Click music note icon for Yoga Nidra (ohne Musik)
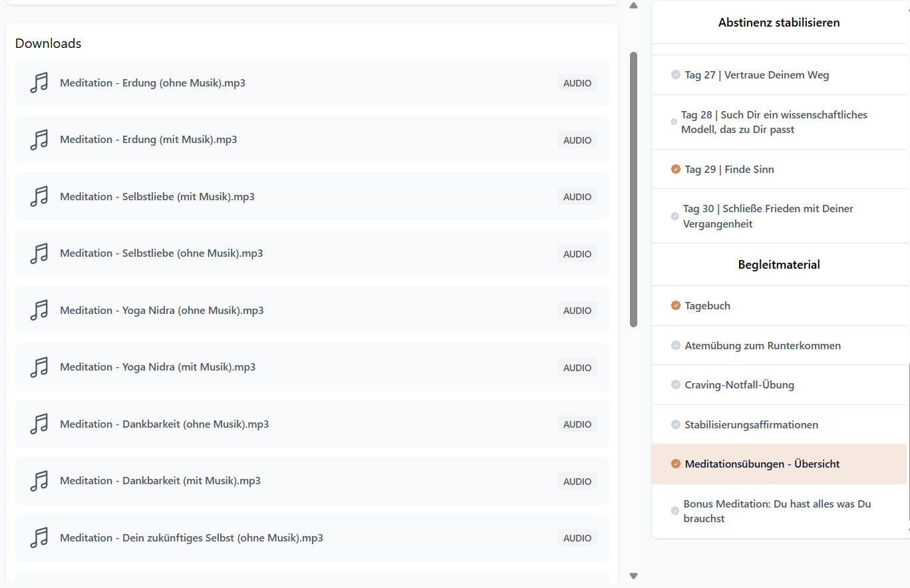Image resolution: width=910 pixels, height=588 pixels. click(x=39, y=311)
